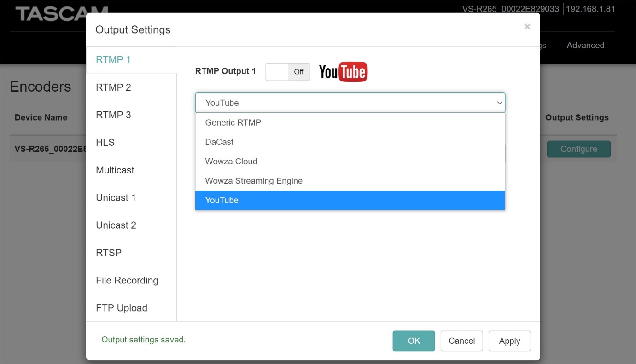The image size is (636, 364).
Task: Select the highlighted YouTube option
Action: coord(222,200)
